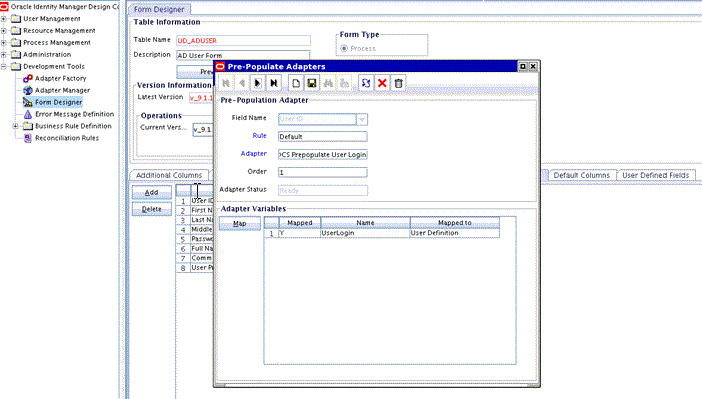Viewport: 702px width, 399px height.
Task: Click the Adapter Factory tree icon
Action: (28, 78)
